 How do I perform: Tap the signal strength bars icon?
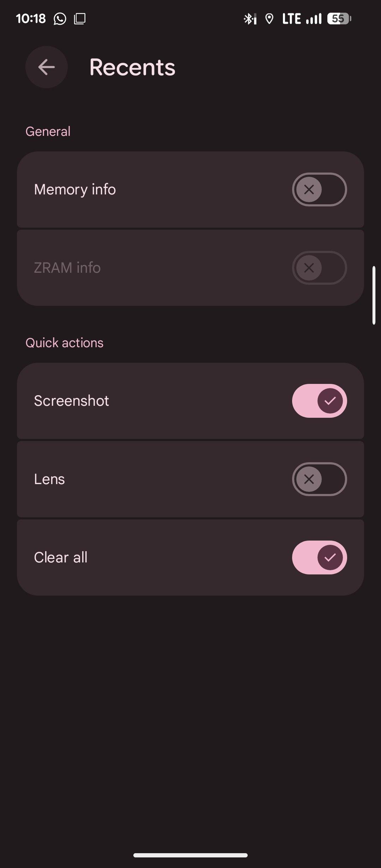tap(314, 19)
